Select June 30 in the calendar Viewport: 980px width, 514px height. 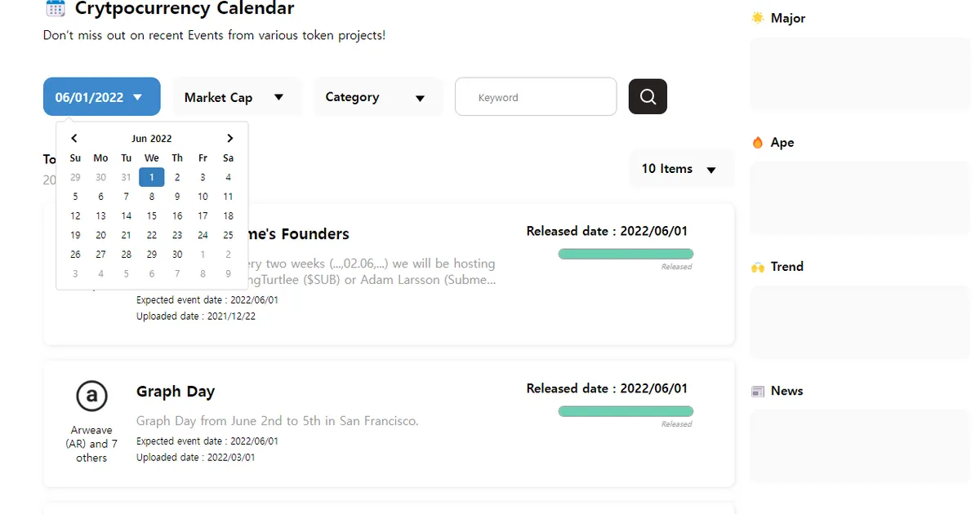[177, 255]
